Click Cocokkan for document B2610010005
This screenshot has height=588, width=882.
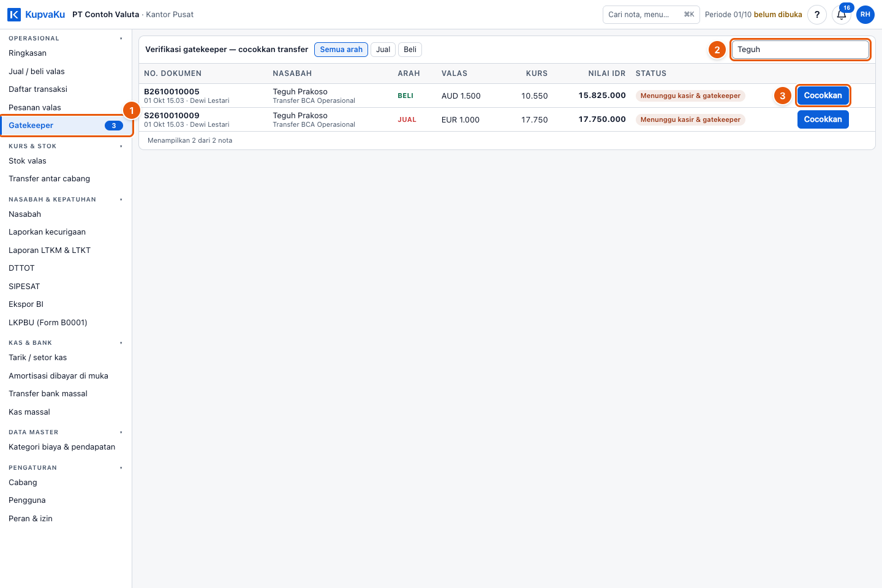tap(823, 96)
